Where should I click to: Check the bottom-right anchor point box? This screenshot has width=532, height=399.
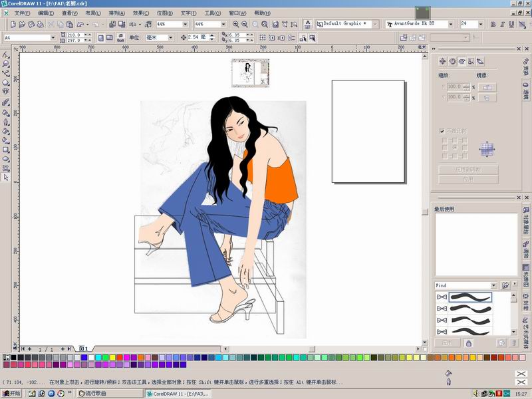(x=465, y=156)
